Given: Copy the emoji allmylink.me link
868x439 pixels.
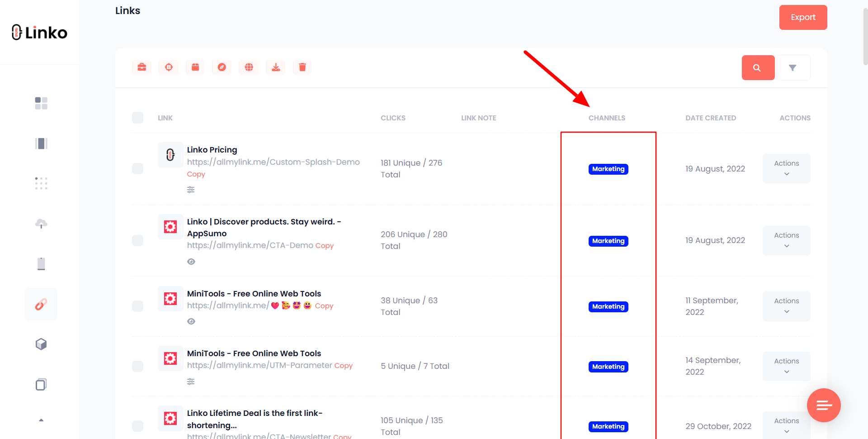Looking at the screenshot, I should click(x=324, y=306).
